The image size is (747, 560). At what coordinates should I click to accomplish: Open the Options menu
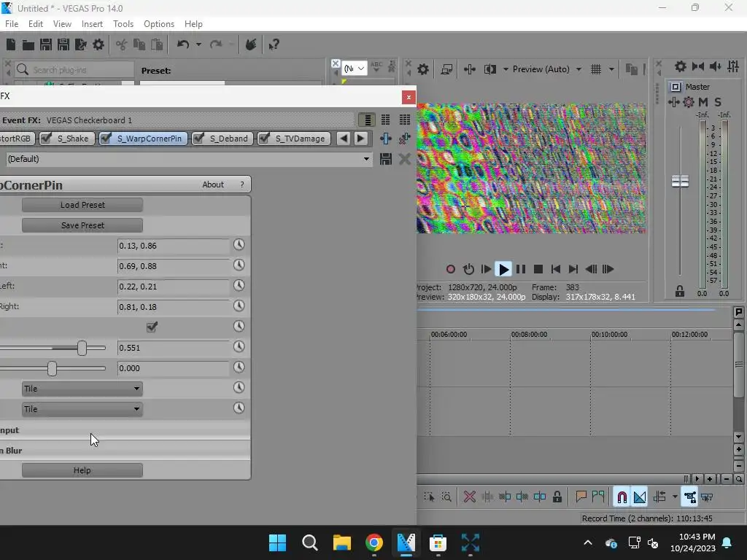pyautogui.click(x=158, y=24)
